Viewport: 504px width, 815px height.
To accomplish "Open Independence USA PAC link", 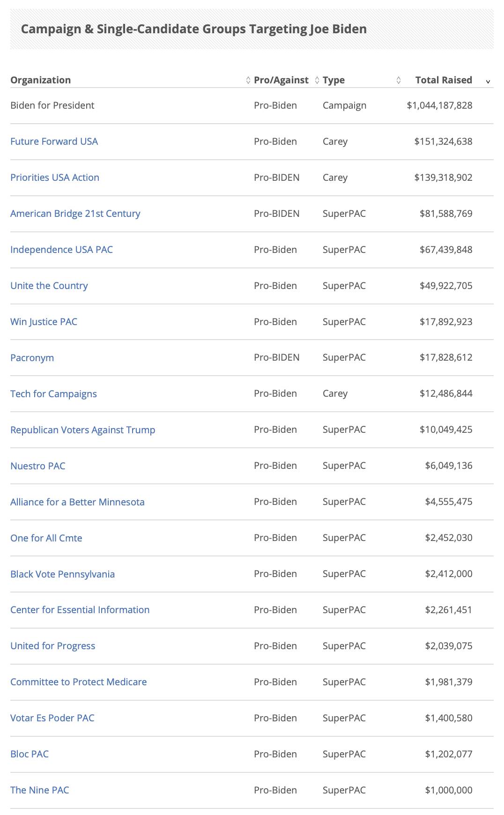I will [x=61, y=250].
